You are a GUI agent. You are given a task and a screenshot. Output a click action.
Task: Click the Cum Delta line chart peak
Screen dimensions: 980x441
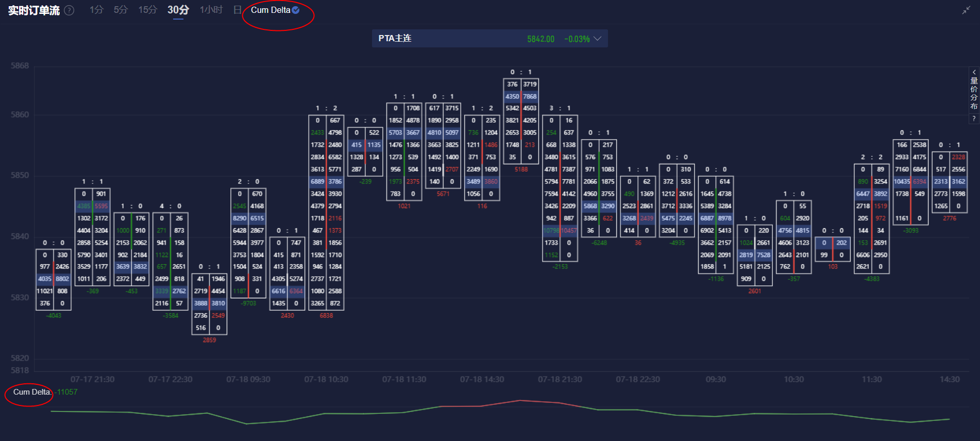(x=520, y=400)
